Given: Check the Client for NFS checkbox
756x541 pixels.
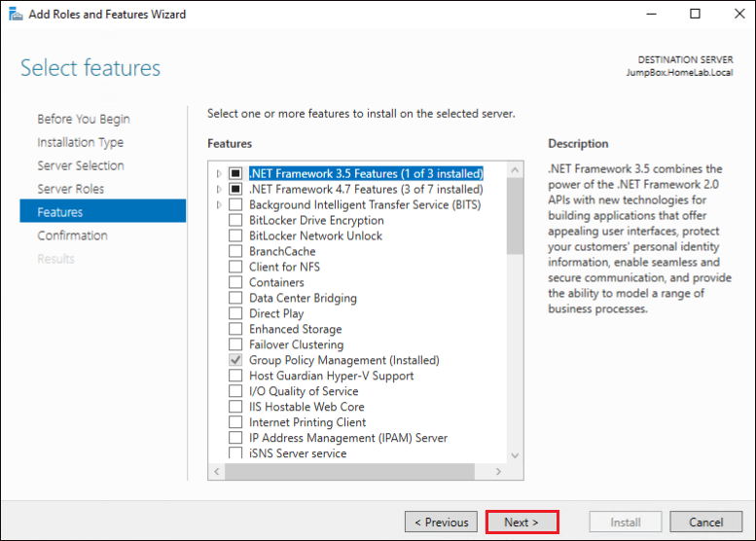Looking at the screenshot, I should click(x=235, y=267).
